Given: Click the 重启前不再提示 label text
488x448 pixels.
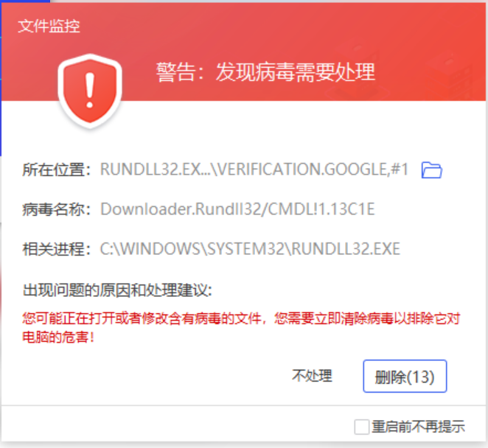Looking at the screenshot, I should (x=418, y=427).
